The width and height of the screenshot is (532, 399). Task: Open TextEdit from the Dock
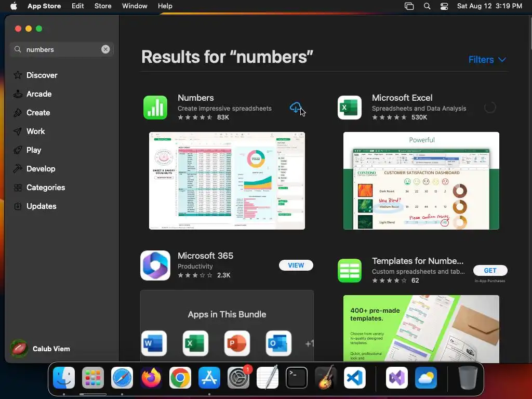268,378
